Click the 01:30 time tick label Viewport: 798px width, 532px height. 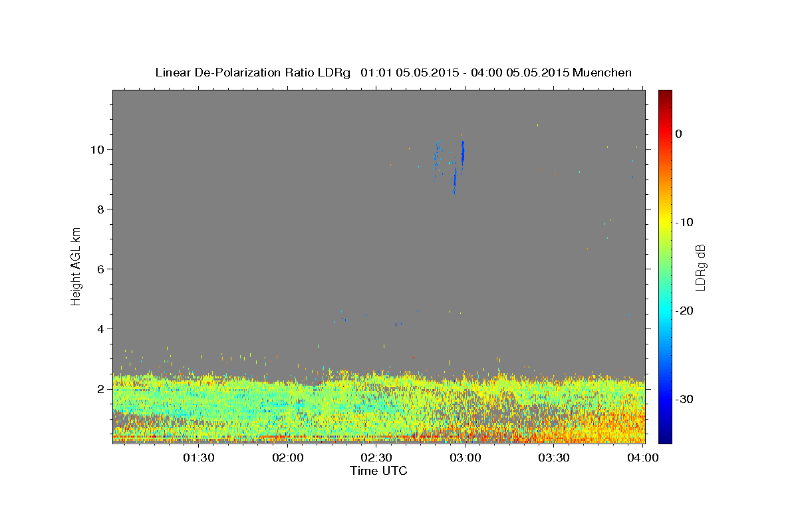click(x=199, y=458)
